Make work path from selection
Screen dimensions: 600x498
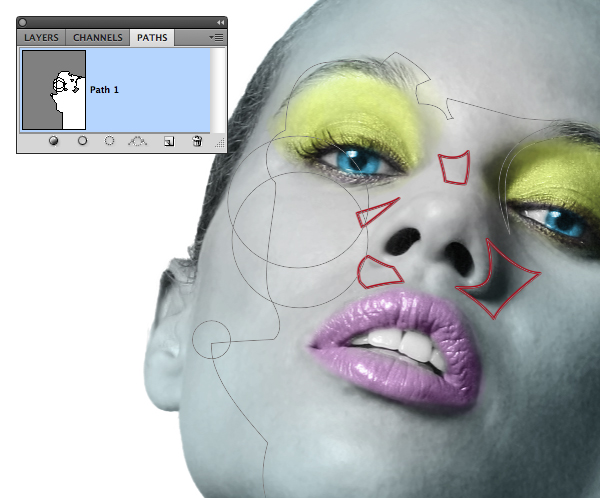139,141
